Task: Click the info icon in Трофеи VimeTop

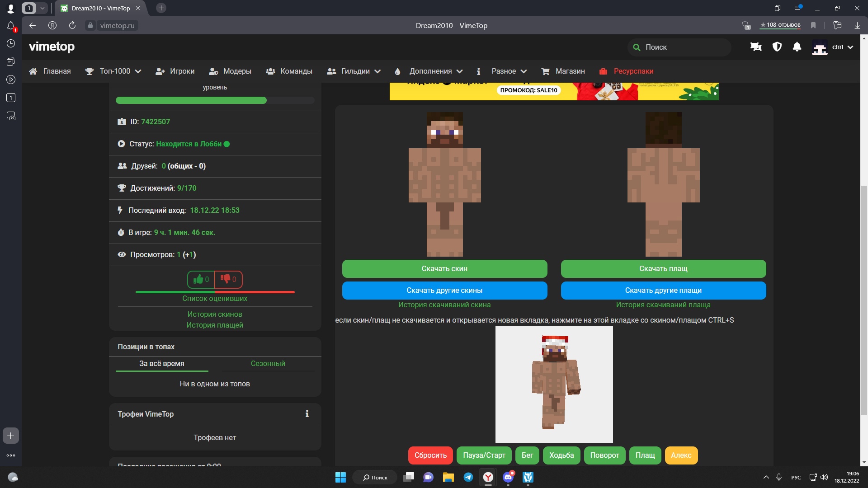Action: 307,414
